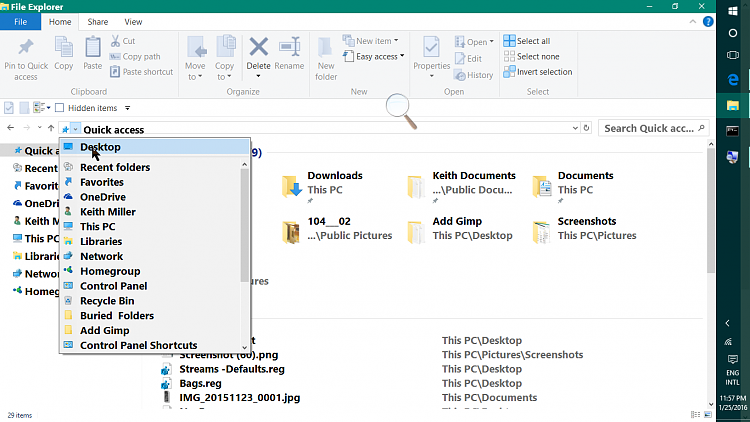750x422 pixels.
Task: Switch to the Home ribbon tab
Action: click(x=60, y=22)
